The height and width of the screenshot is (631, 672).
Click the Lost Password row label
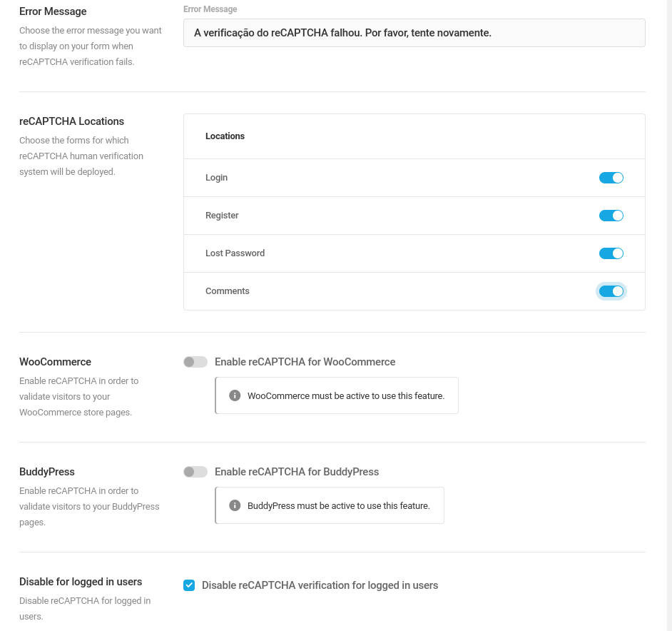[x=235, y=253]
